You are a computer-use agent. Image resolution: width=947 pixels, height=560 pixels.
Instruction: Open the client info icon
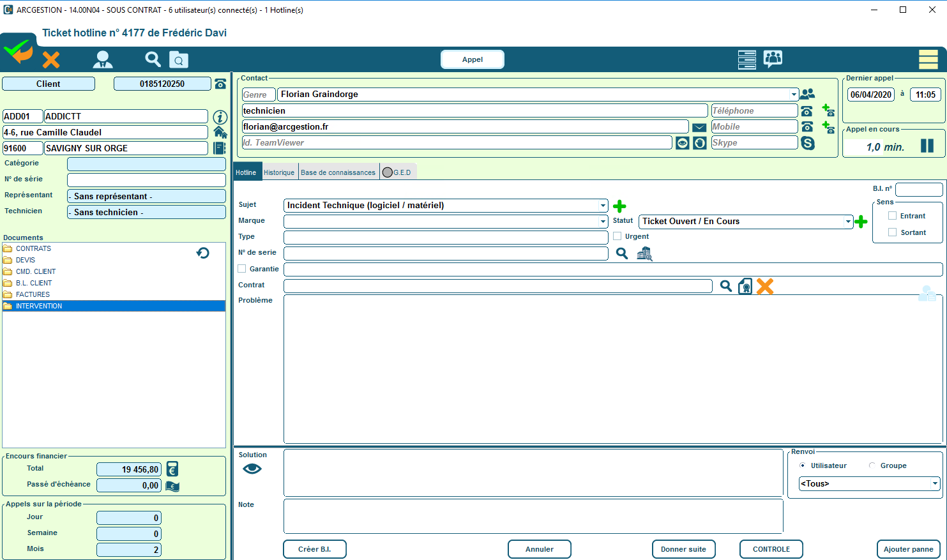point(220,117)
